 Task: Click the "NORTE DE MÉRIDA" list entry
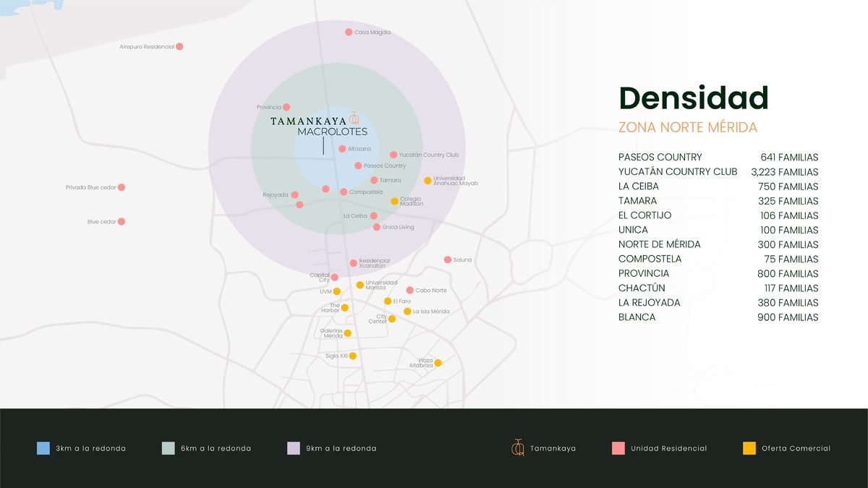[x=660, y=244]
